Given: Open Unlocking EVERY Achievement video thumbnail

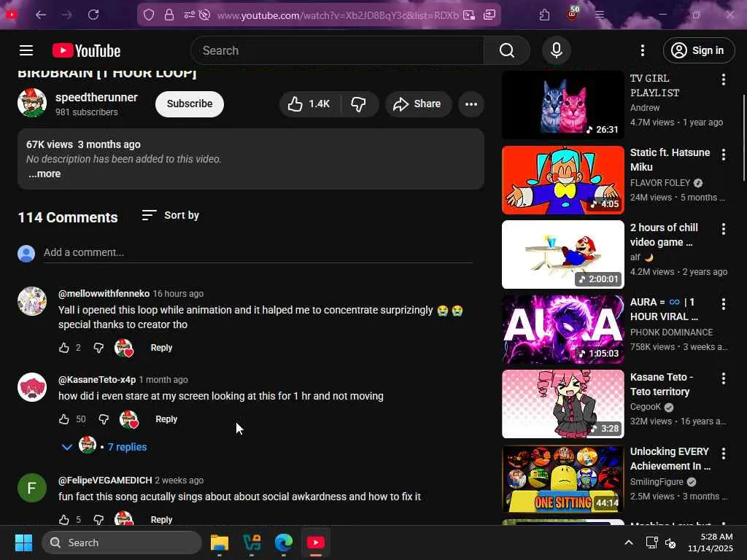Looking at the screenshot, I should point(562,479).
